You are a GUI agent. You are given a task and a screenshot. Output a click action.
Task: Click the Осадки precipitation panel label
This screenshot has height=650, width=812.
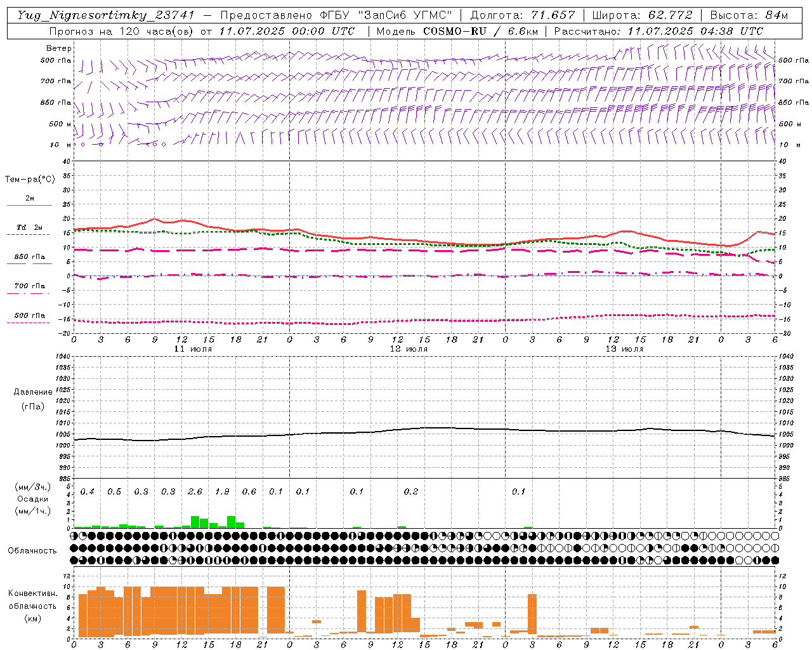point(33,500)
